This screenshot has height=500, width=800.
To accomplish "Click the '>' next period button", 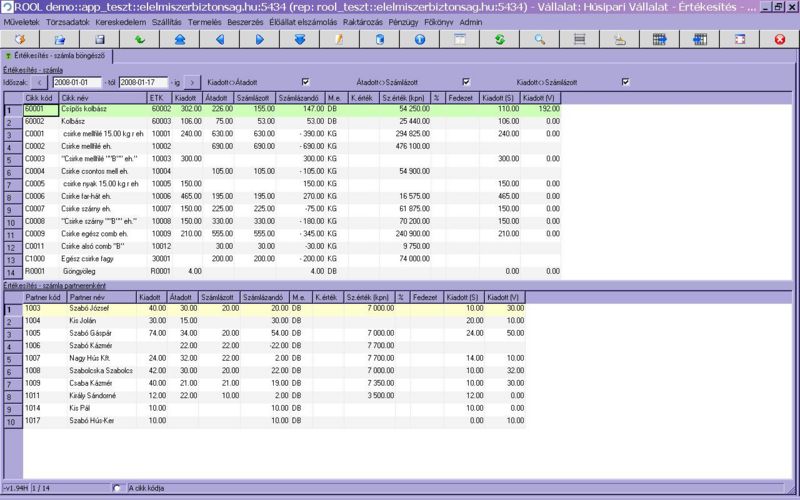I will [x=193, y=82].
